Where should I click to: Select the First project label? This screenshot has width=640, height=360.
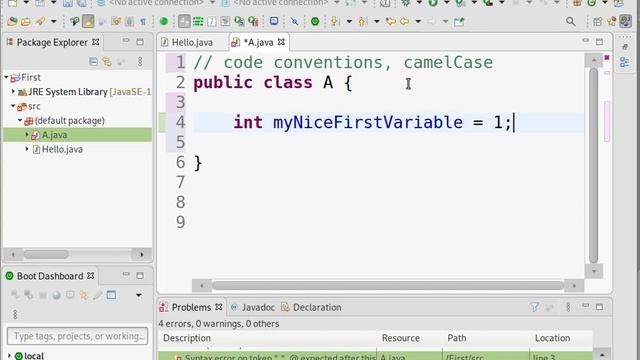(x=31, y=77)
